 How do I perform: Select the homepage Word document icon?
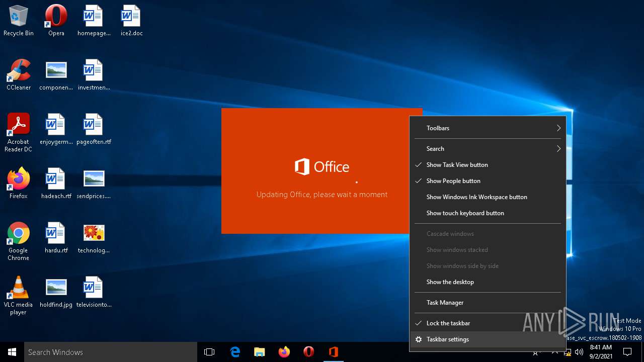[x=94, y=20]
